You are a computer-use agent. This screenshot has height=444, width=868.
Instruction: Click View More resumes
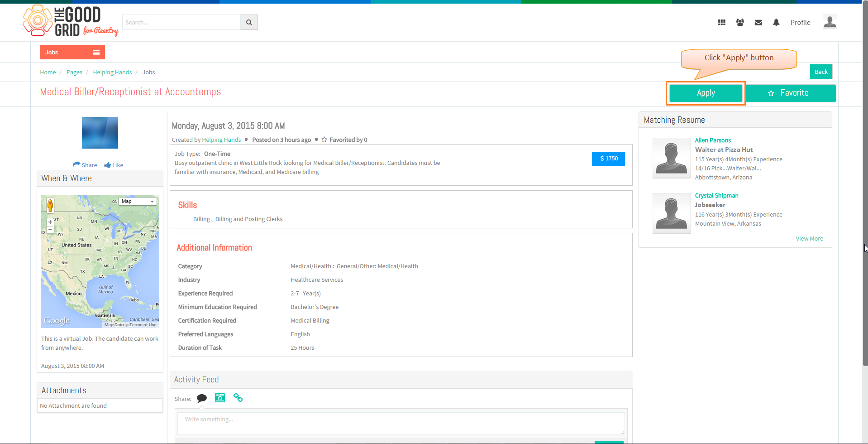[809, 238]
